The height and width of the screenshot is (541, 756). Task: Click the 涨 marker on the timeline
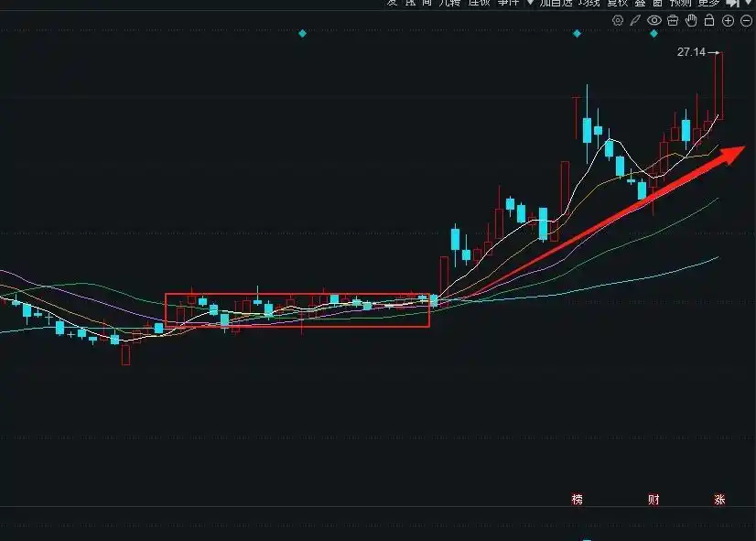(x=719, y=500)
